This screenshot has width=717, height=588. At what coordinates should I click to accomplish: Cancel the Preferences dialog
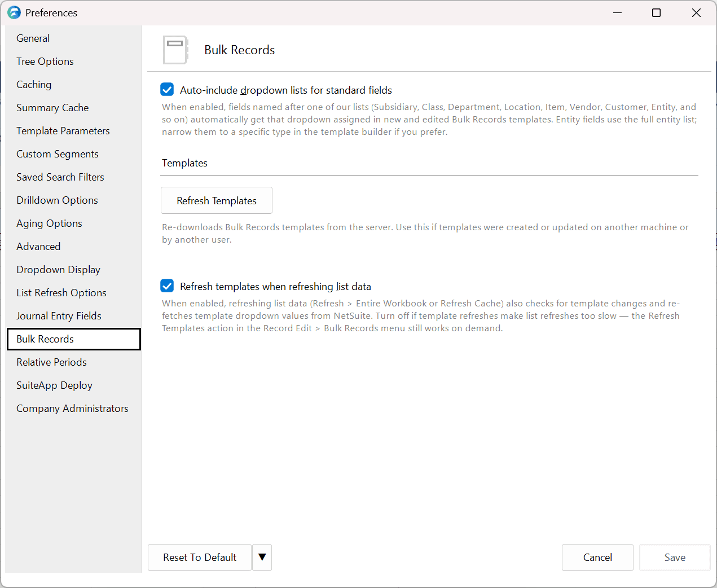coord(597,558)
